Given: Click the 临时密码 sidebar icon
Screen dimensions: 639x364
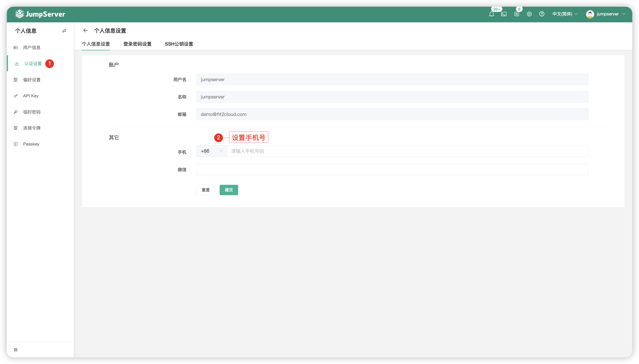Looking at the screenshot, I should [15, 112].
